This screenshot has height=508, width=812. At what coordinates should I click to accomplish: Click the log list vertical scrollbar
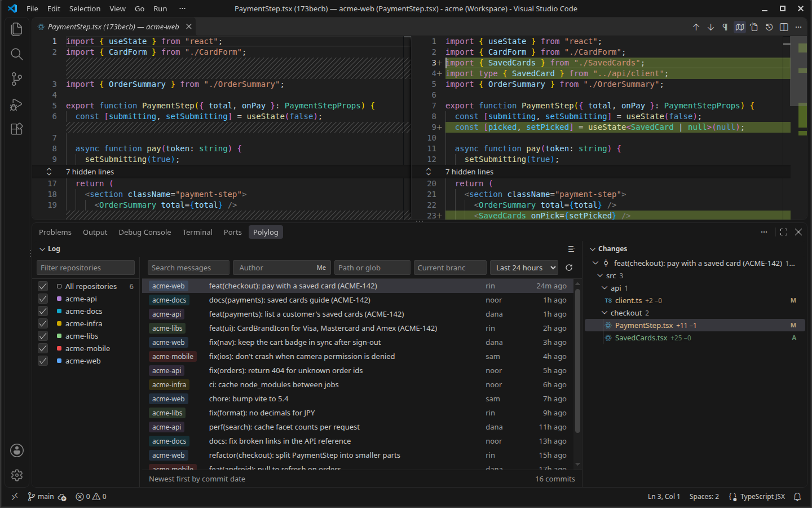tap(577, 361)
